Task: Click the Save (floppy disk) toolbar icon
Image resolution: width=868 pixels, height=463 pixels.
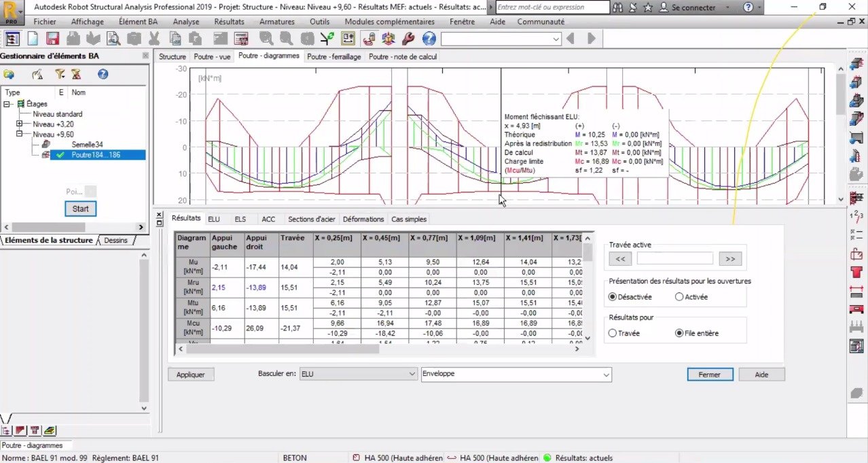Action: tap(52, 39)
